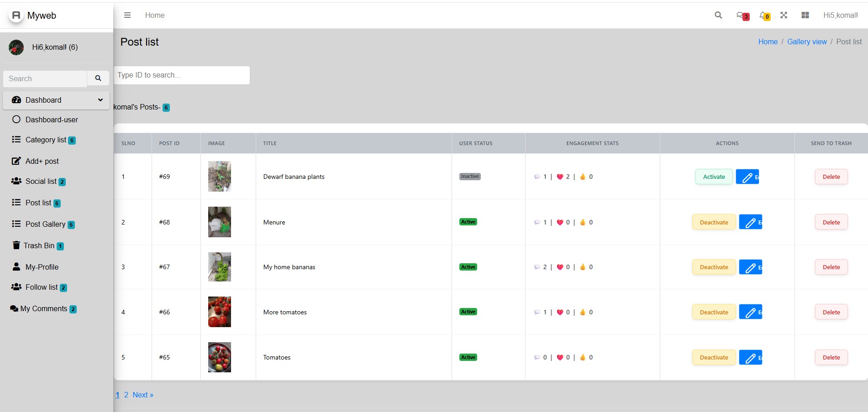The height and width of the screenshot is (412, 868).
Task: Click the sidebar search magnifier button
Action: [x=98, y=78]
